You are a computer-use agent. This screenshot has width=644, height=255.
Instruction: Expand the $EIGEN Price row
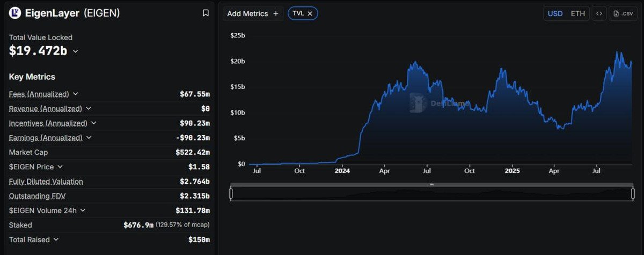point(60,167)
